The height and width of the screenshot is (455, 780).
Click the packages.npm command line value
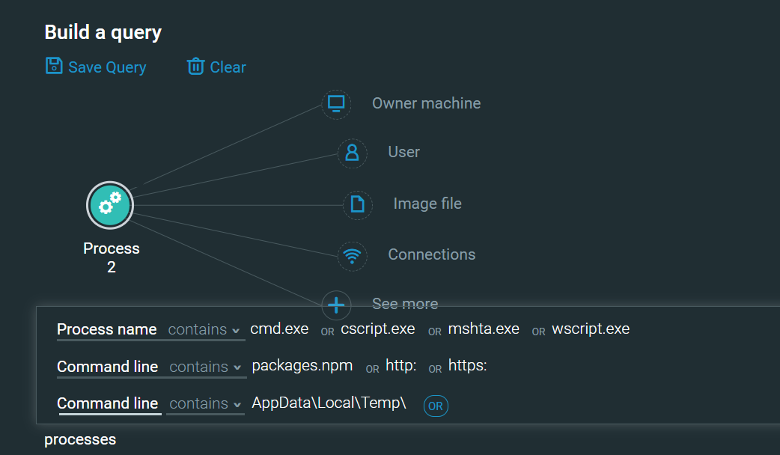click(302, 366)
